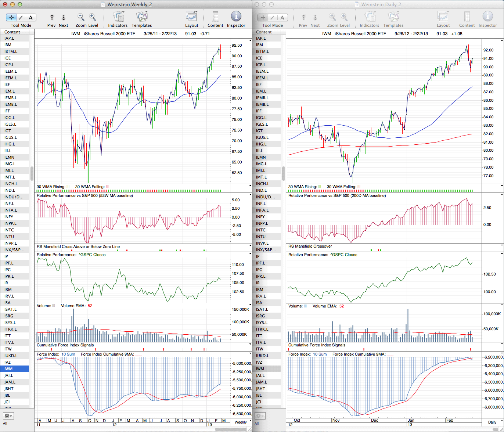Open Inspector in Weinstein Weekly window
The image size is (504, 432).
pyautogui.click(x=236, y=17)
